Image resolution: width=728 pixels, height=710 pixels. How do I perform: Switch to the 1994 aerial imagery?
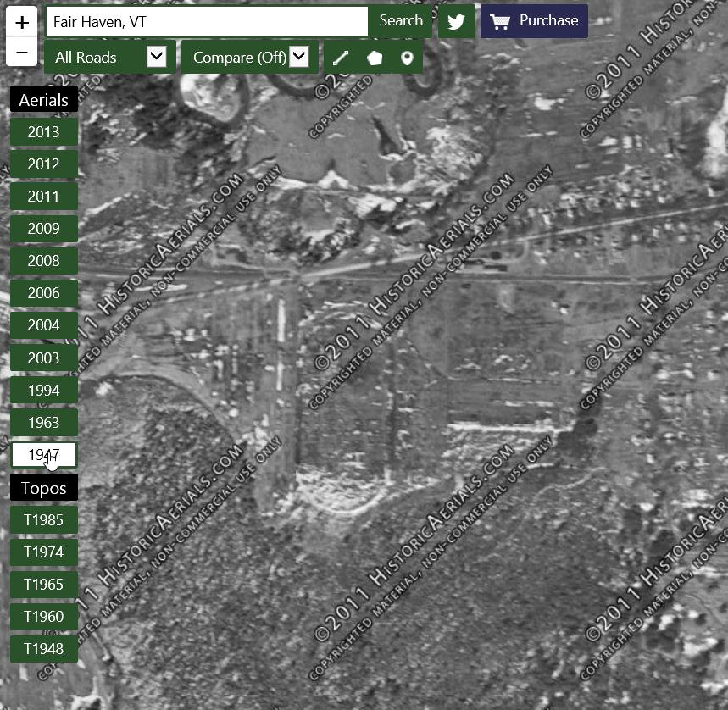coord(44,391)
